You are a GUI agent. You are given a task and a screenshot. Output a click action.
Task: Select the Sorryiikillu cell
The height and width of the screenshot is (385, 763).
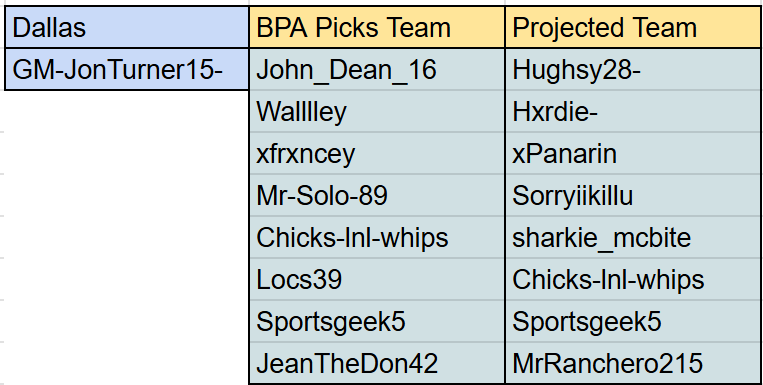tap(633, 195)
